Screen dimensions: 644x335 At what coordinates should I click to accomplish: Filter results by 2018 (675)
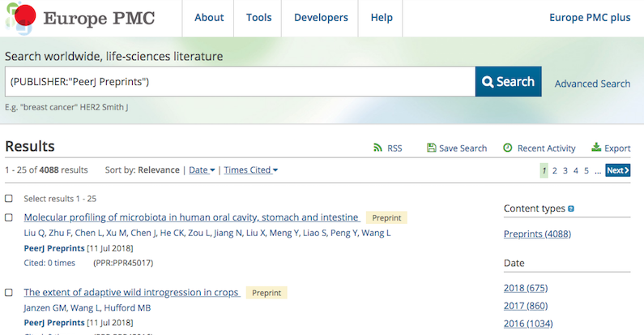526,288
